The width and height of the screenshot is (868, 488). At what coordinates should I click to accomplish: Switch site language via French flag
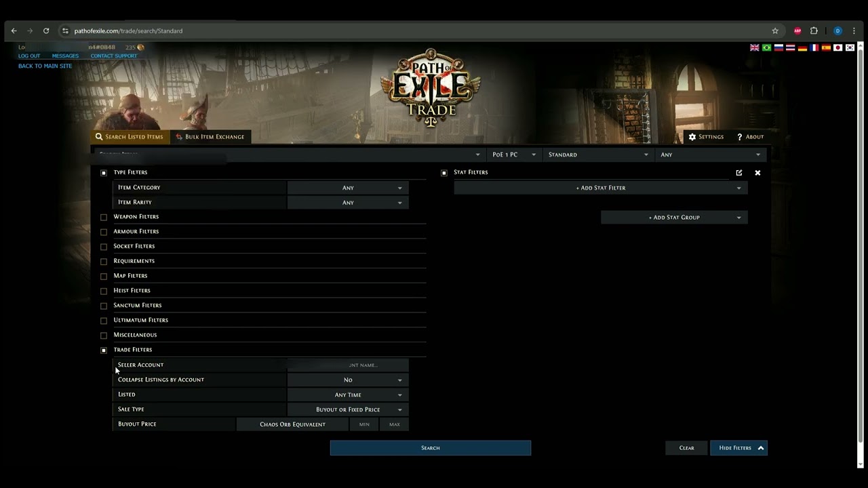tap(814, 48)
